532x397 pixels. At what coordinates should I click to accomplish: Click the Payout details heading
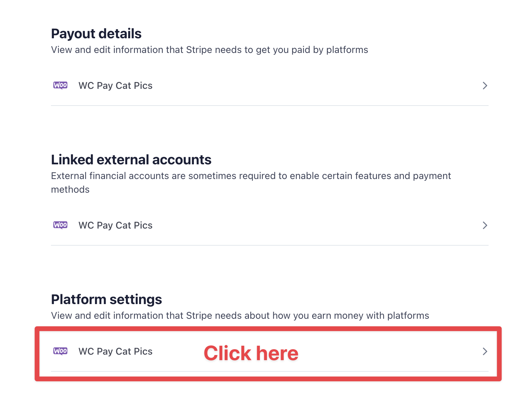point(96,34)
